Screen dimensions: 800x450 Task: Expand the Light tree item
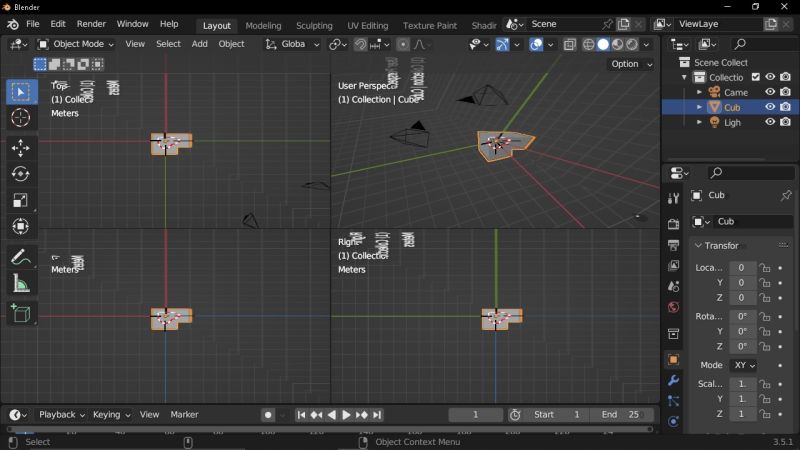click(x=699, y=122)
